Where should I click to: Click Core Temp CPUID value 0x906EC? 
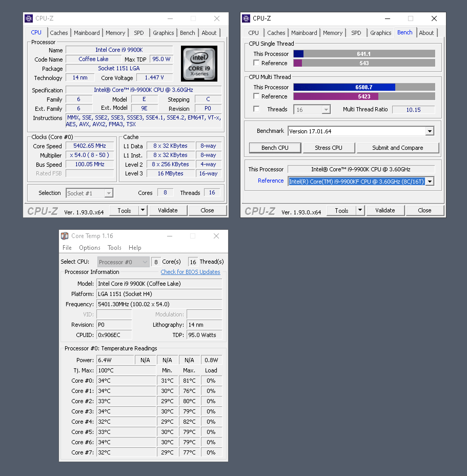(114, 335)
